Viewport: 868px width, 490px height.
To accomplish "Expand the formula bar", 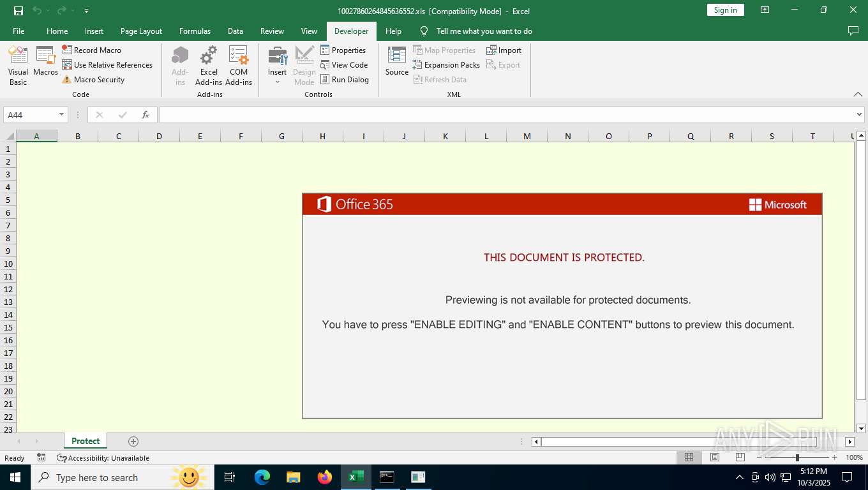I will click(859, 115).
